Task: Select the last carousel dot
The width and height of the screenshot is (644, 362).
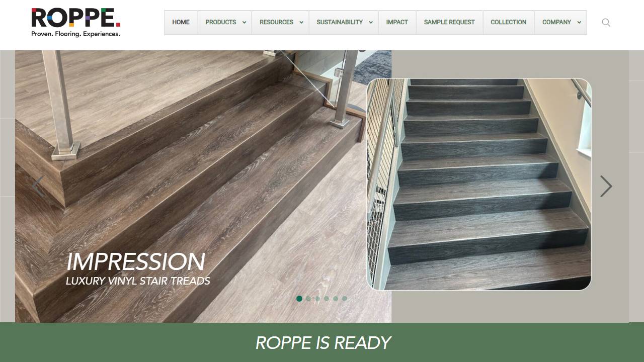Action: [345, 299]
